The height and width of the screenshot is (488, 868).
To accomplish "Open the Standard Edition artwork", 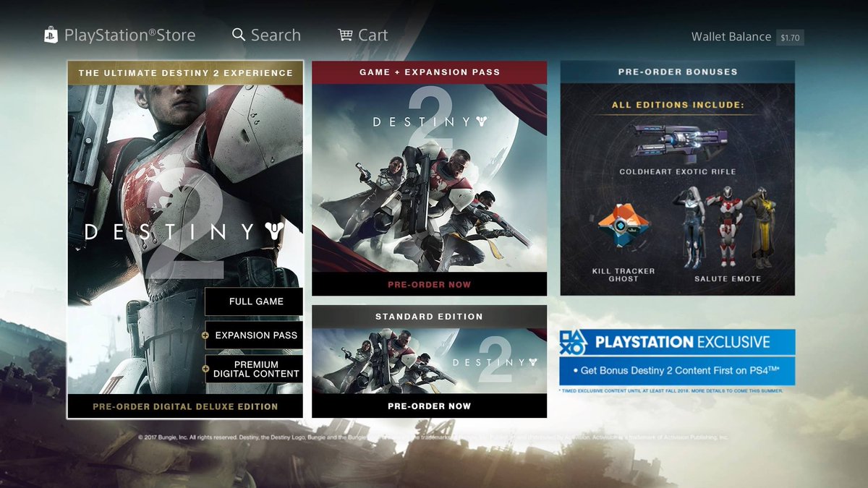I will [x=429, y=361].
